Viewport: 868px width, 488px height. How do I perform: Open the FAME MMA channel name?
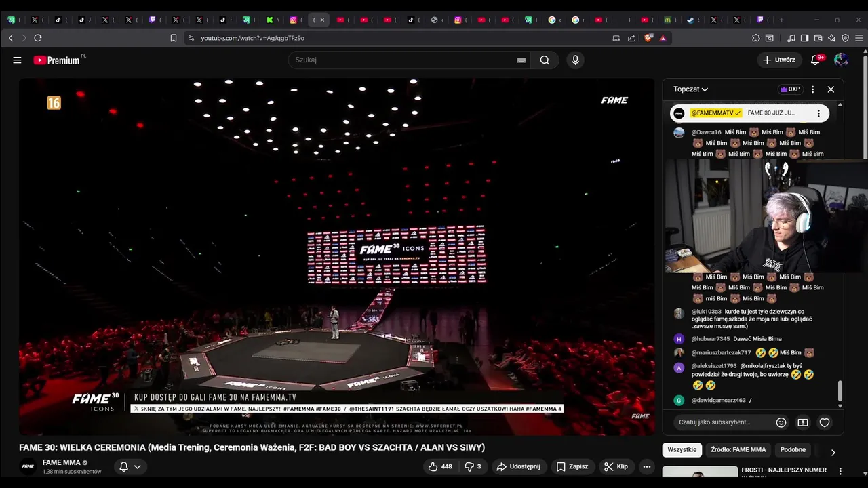click(62, 462)
